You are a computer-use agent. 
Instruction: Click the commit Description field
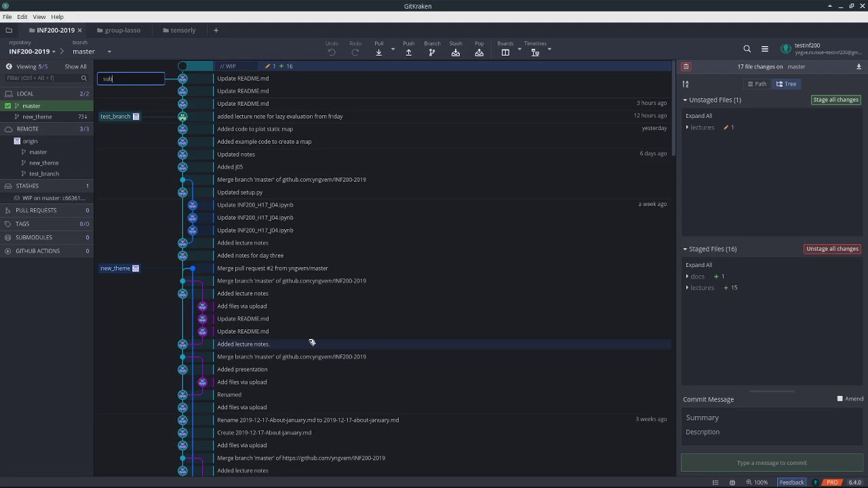click(x=772, y=432)
